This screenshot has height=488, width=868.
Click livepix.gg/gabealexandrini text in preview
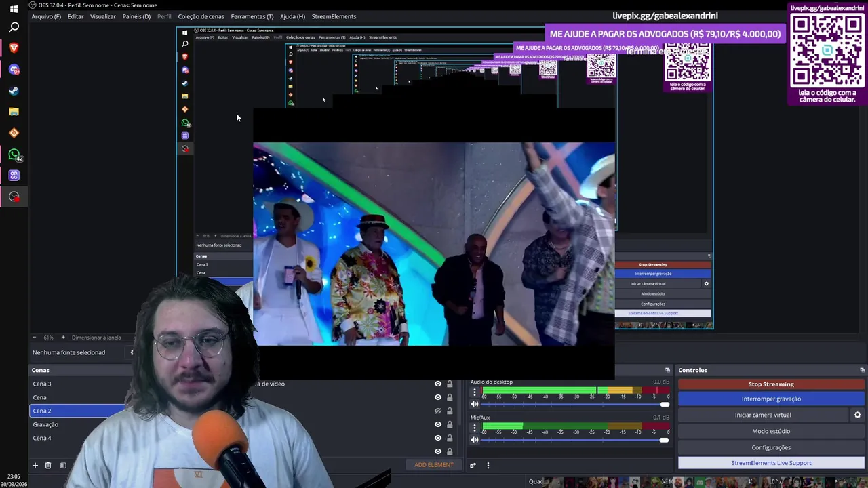[665, 16]
